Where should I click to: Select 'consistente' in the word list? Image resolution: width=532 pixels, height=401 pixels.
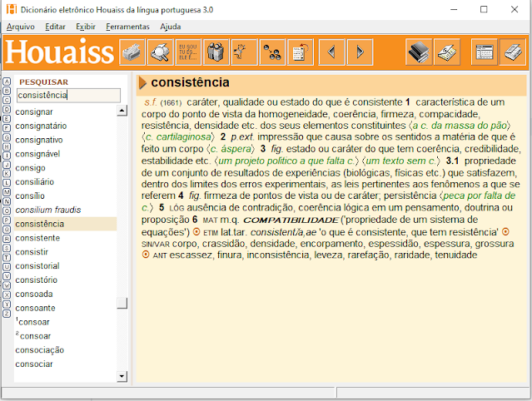click(x=37, y=238)
